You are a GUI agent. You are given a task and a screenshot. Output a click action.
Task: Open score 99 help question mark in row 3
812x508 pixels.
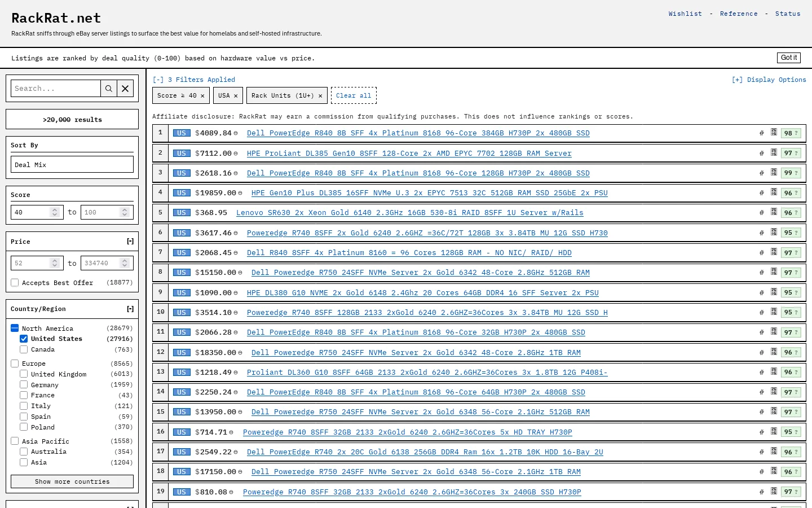pyautogui.click(x=796, y=173)
